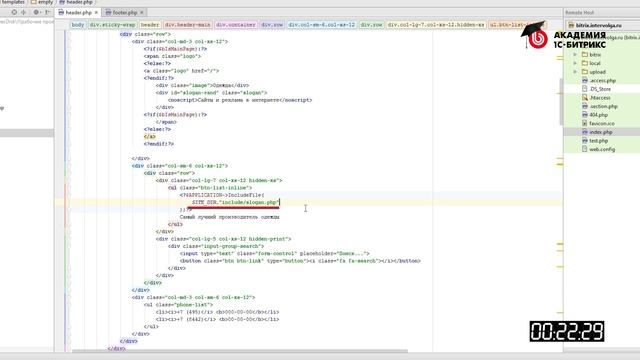Click the empty folder icon in path bar
Screen dimensions: 640x360
click(x=34, y=2)
